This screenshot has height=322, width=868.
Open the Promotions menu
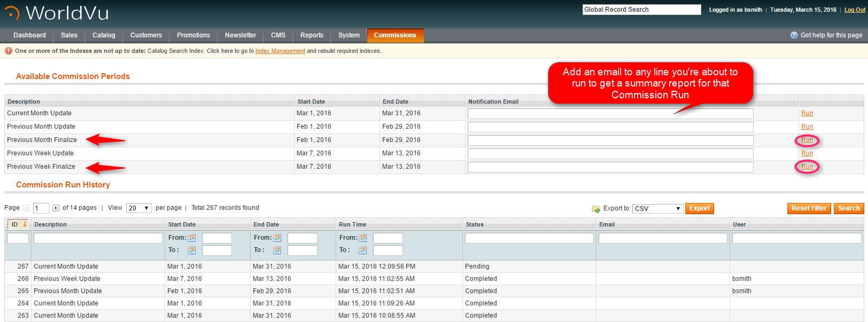[x=193, y=35]
